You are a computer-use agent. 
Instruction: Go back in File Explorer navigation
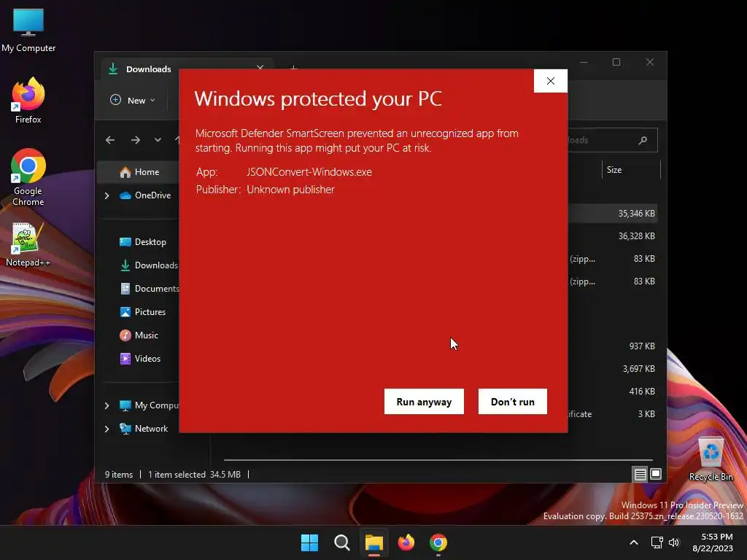click(x=110, y=140)
